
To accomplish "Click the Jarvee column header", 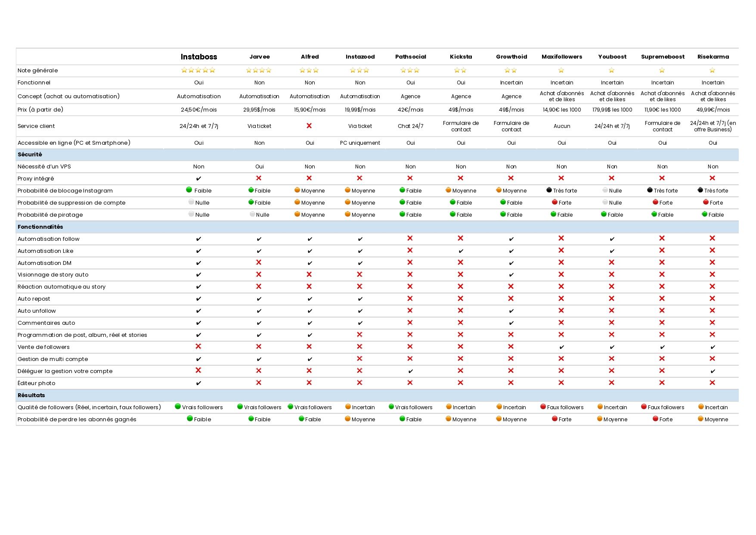I will coord(260,57).
